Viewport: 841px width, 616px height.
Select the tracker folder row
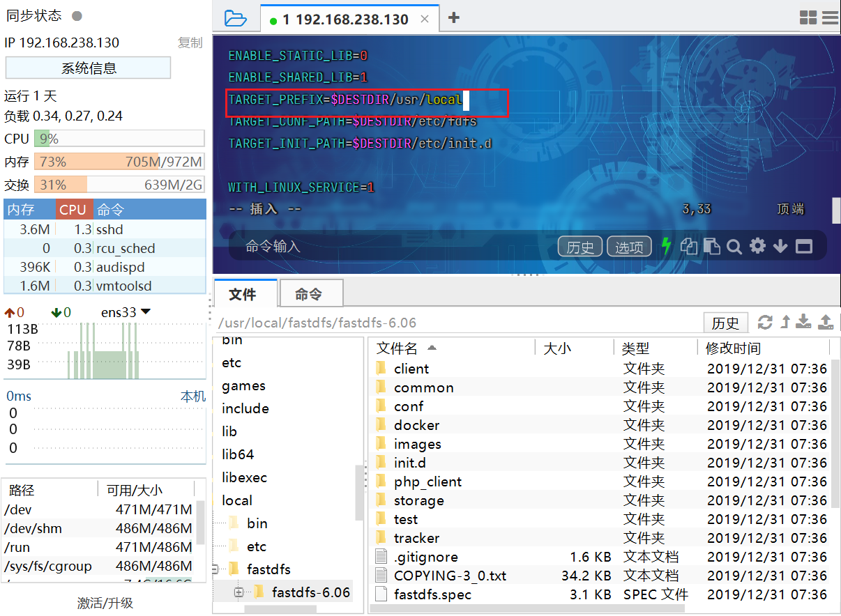[x=600, y=538]
